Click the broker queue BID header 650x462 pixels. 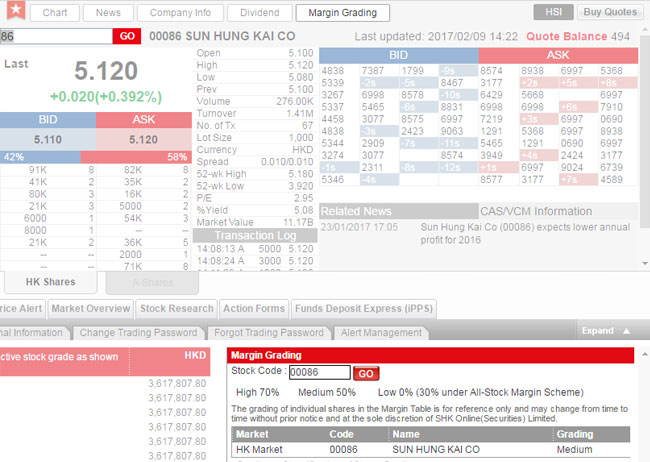click(x=398, y=55)
